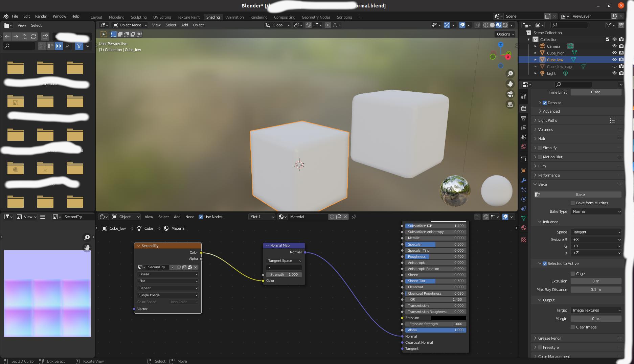Switch to UV Editing workspace tab
This screenshot has width=634, height=364.
[162, 17]
